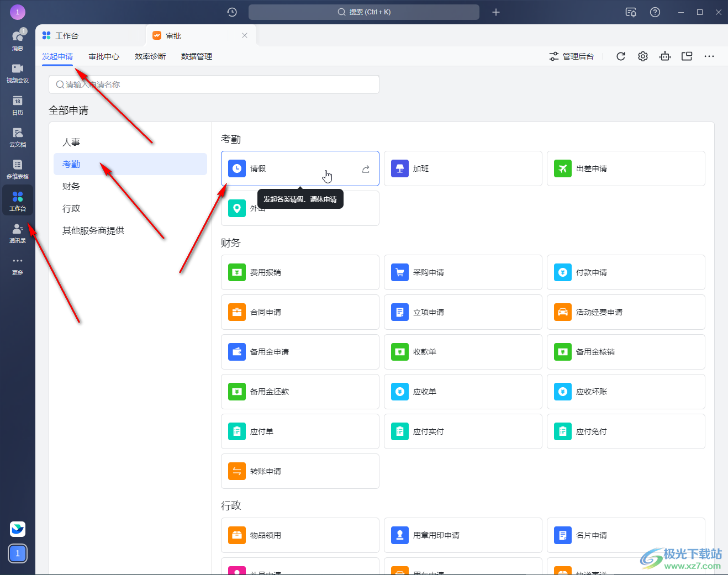Open the three-dot more options menu
The image size is (728, 575).
[709, 56]
